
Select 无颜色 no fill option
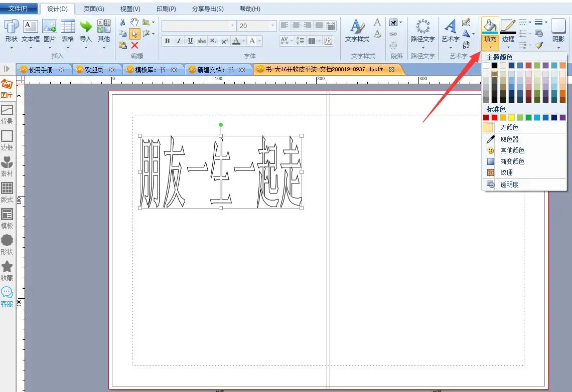coord(509,128)
